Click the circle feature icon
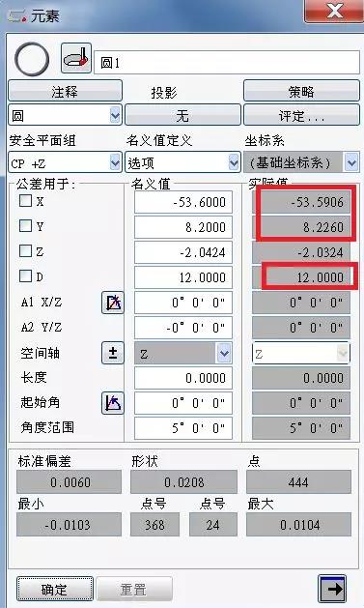 [32, 59]
